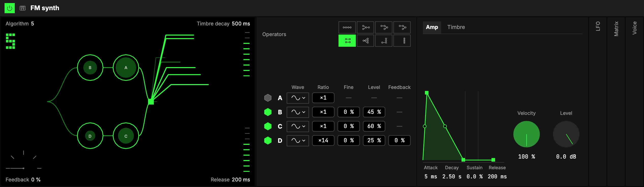Click operator D node in the algorithm graph
This screenshot has width=644, height=187.
click(90, 136)
